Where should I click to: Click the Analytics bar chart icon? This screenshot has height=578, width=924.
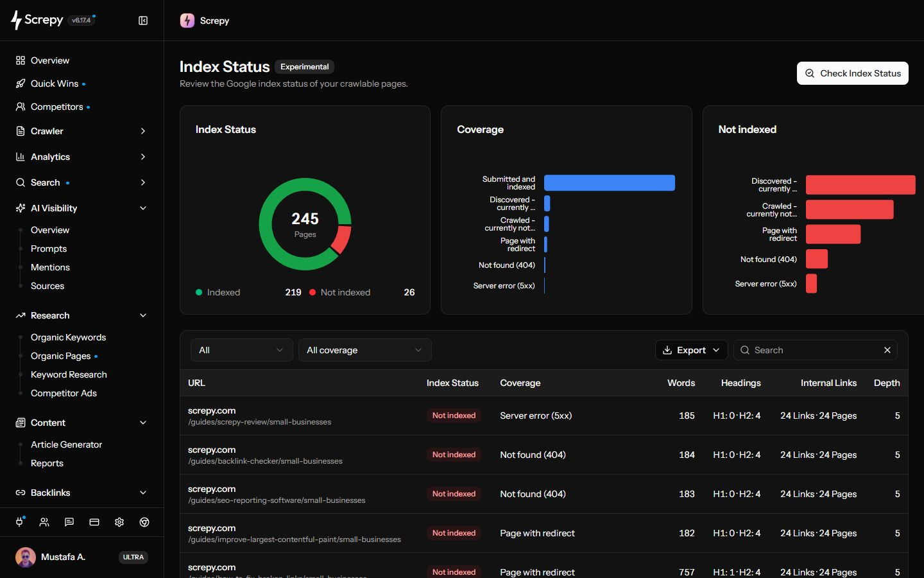(x=21, y=157)
